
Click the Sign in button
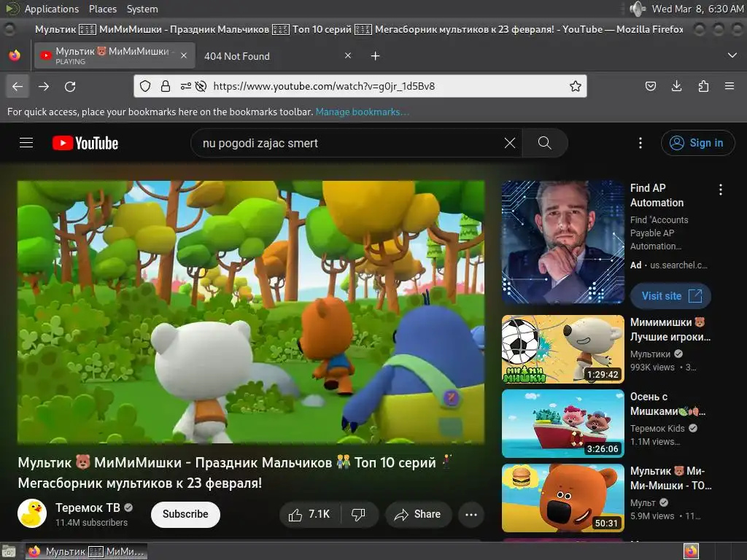click(x=697, y=143)
